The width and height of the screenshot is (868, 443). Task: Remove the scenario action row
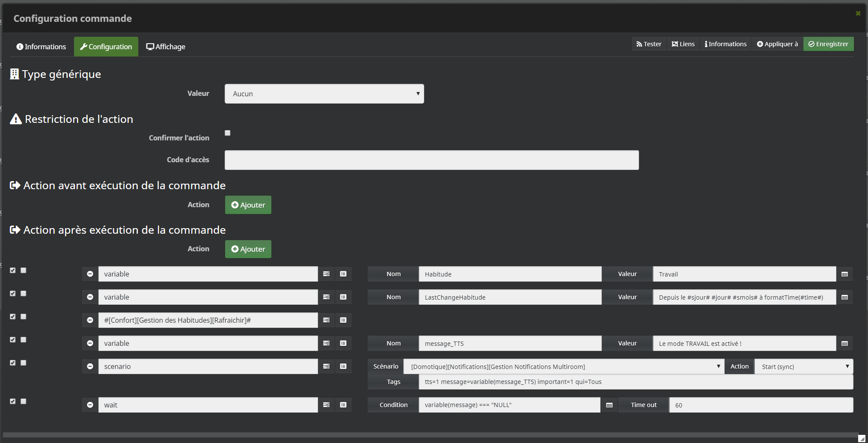click(x=90, y=366)
